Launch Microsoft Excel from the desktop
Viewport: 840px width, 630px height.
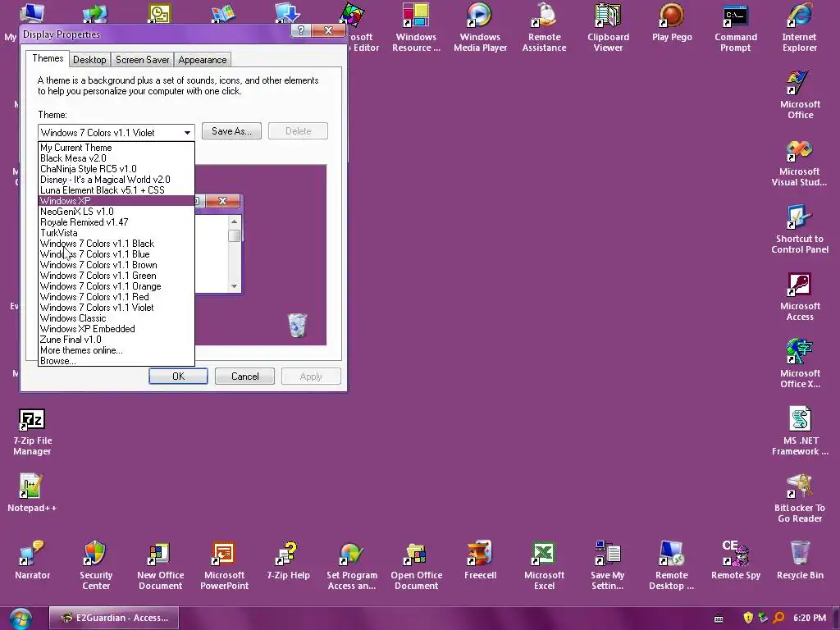click(x=544, y=566)
